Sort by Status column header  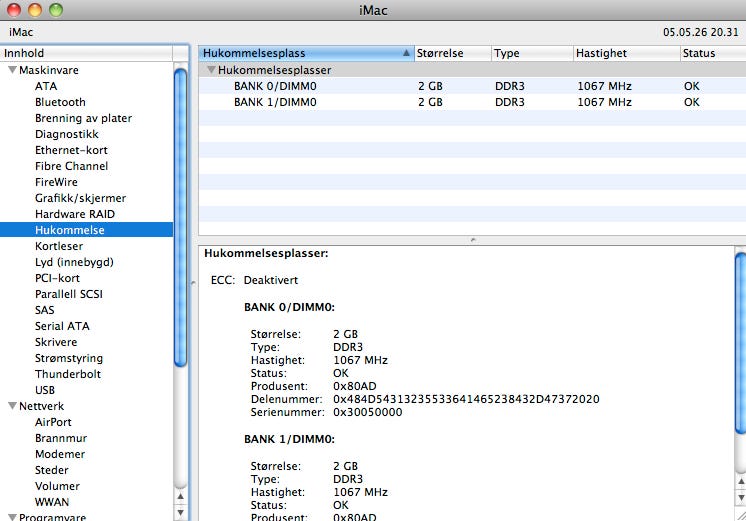(713, 53)
